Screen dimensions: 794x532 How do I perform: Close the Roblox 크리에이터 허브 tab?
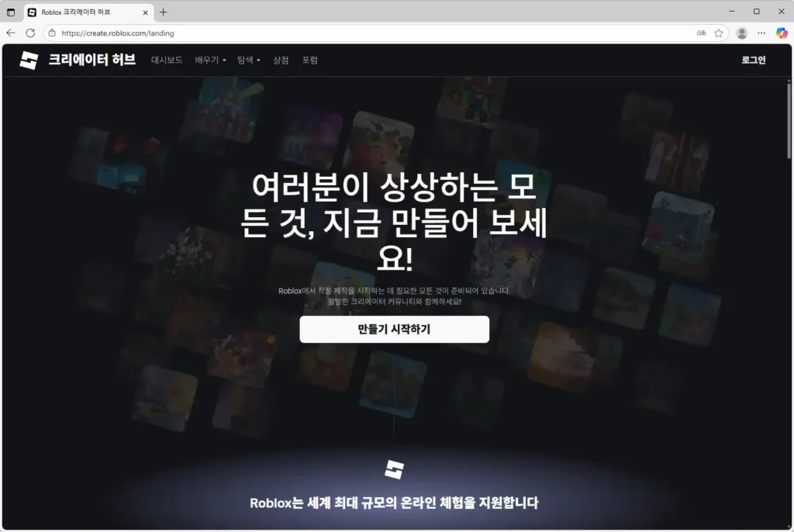pyautogui.click(x=145, y=12)
